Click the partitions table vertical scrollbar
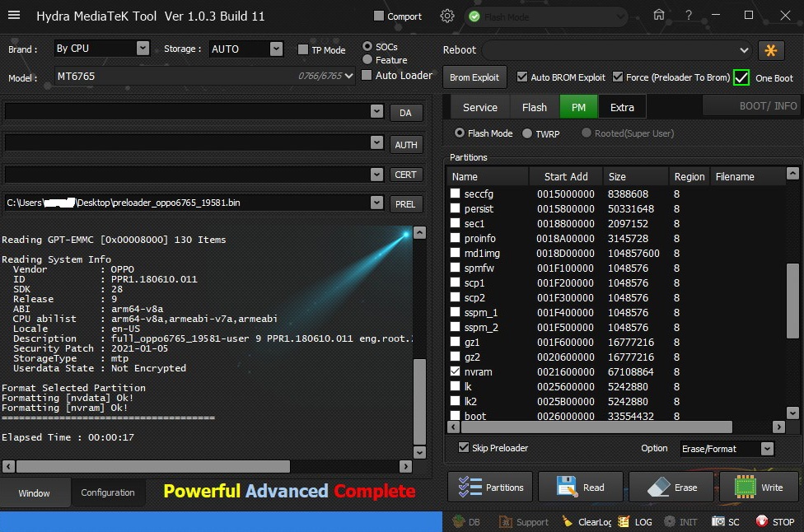This screenshot has width=804, height=532. (x=792, y=301)
